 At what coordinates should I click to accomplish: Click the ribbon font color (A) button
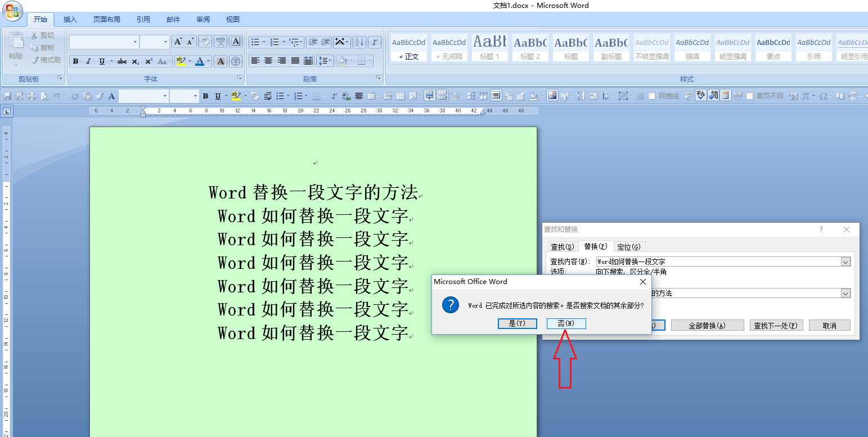(199, 61)
